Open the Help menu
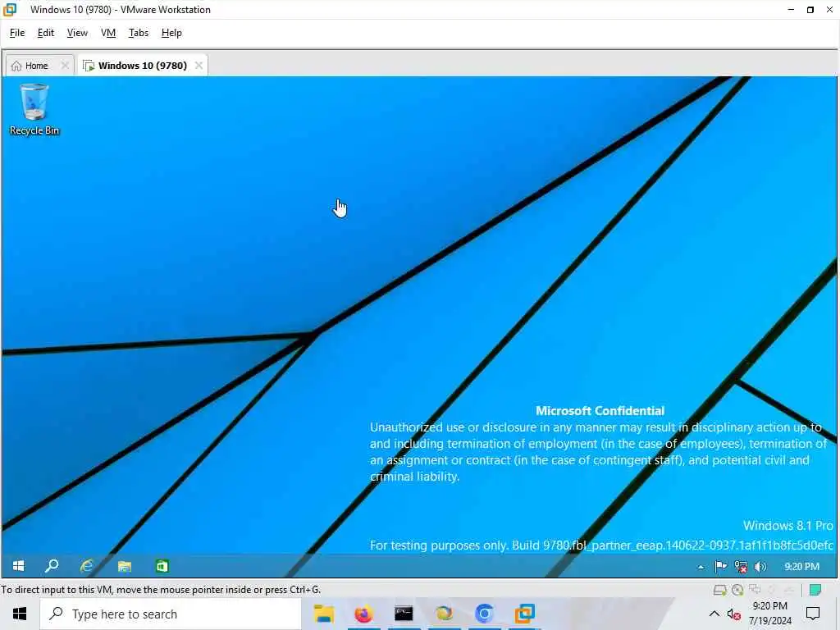The image size is (840, 630). coord(171,33)
